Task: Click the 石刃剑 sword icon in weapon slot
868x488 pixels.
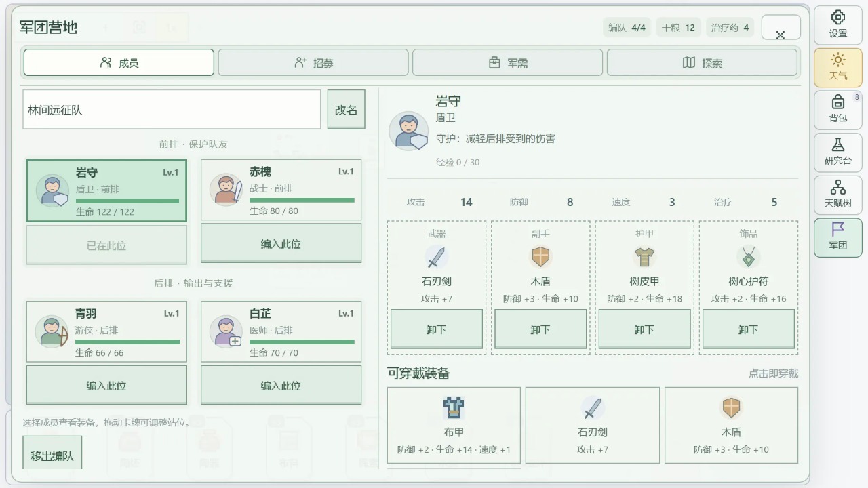Action: pyautogui.click(x=437, y=257)
